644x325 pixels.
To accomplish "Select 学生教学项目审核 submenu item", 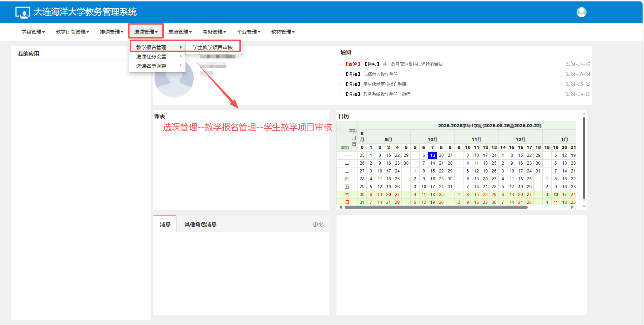I will 213,47.
